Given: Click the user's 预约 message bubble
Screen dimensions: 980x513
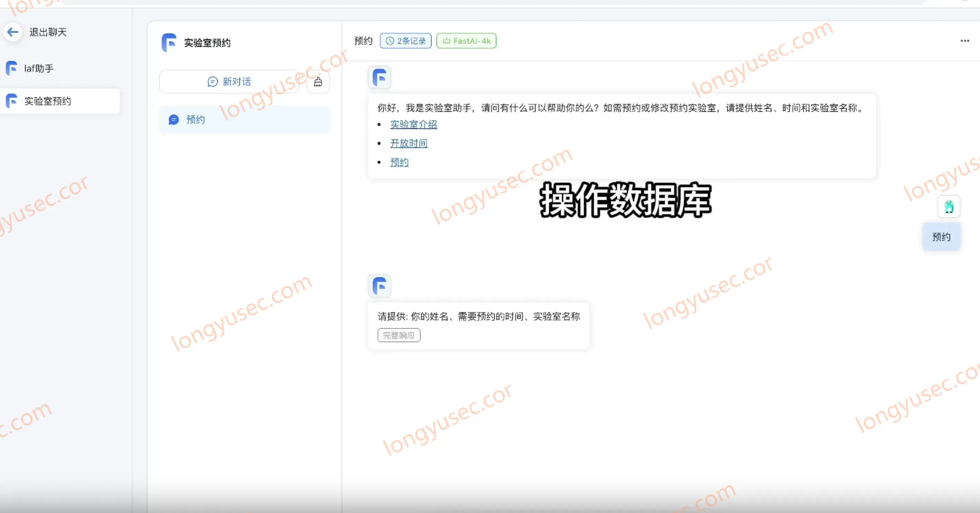Looking at the screenshot, I should click(941, 237).
